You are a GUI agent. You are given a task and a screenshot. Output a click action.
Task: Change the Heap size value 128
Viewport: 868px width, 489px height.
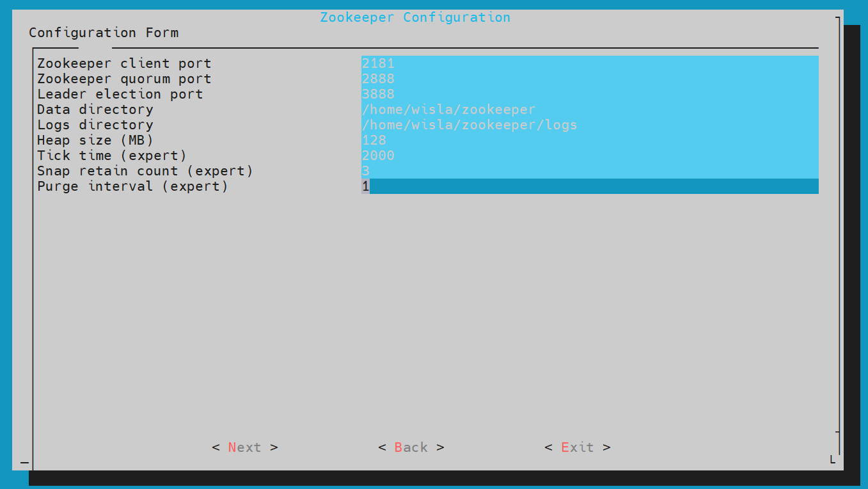click(x=590, y=140)
